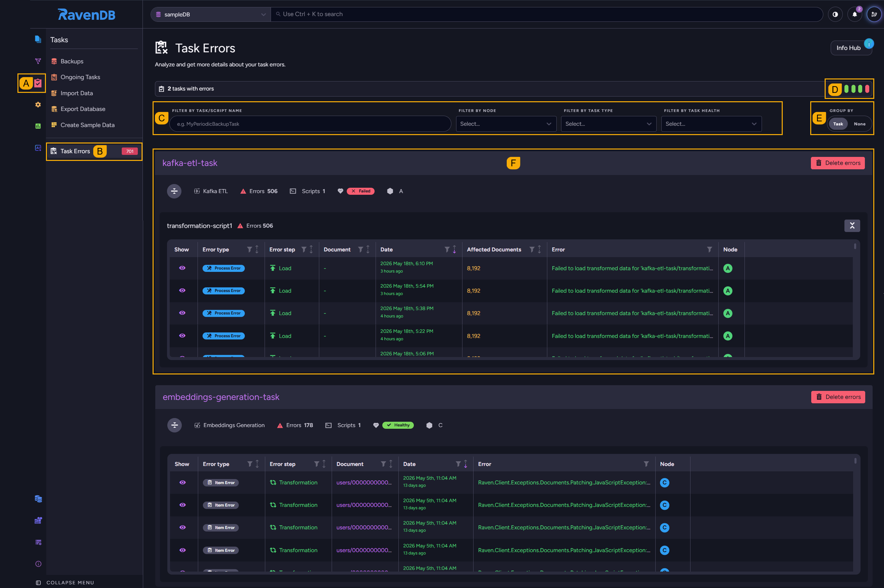
Task: Toggle theme contrast icon in top bar
Action: [835, 14]
